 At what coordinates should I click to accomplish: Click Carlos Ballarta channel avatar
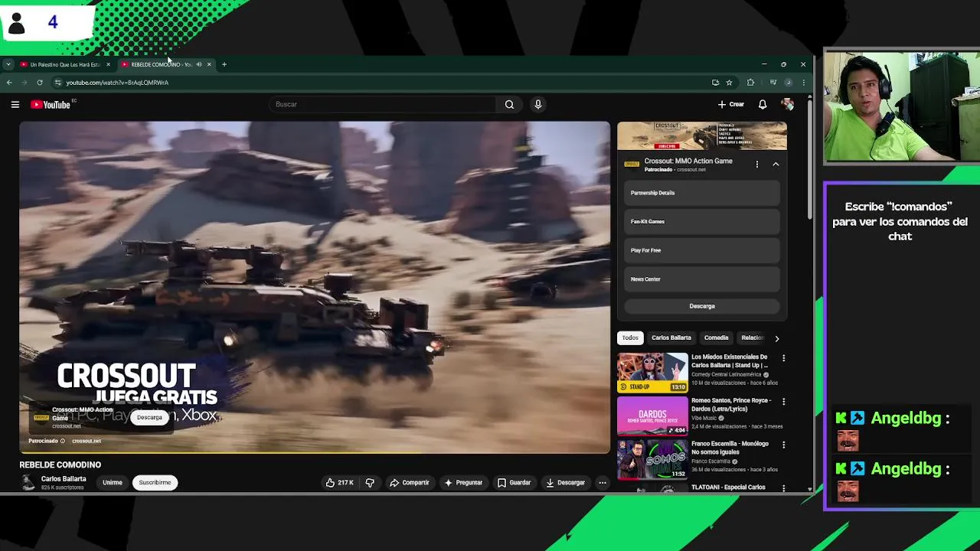tap(28, 482)
